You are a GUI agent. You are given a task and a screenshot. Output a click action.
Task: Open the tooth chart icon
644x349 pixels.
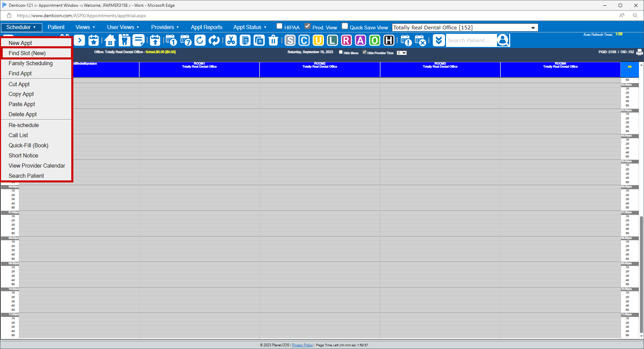tap(124, 41)
